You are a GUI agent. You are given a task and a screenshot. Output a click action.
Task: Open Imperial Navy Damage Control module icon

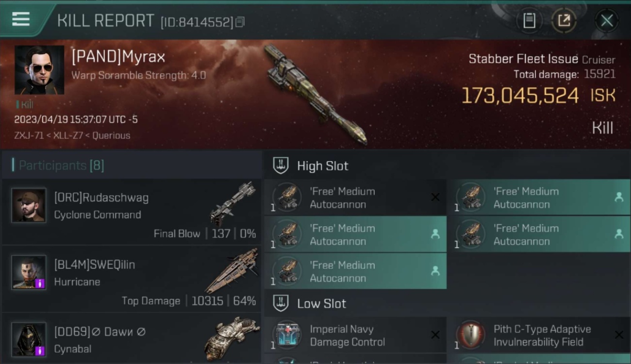pyautogui.click(x=287, y=335)
